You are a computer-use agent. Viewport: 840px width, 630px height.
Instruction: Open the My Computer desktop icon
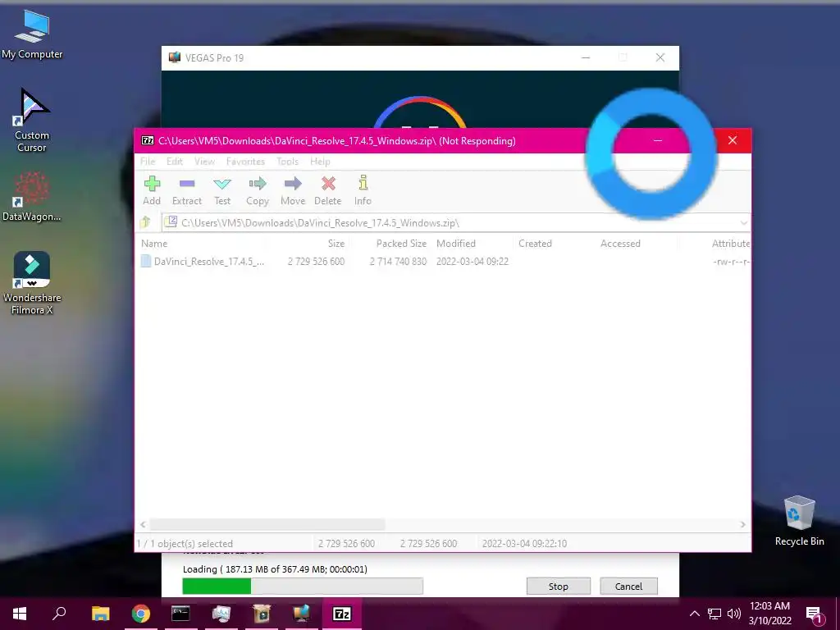click(32, 34)
